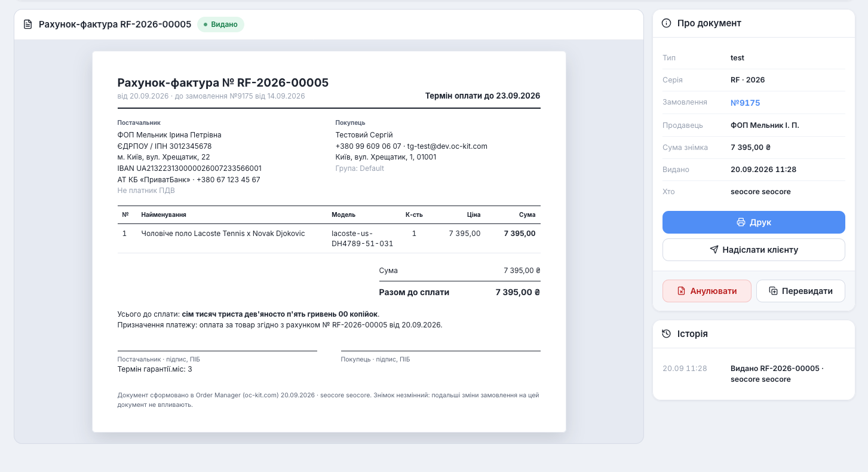Click the IBAN UA213223130000026007233566001 line
This screenshot has height=472, width=868.
(189, 168)
